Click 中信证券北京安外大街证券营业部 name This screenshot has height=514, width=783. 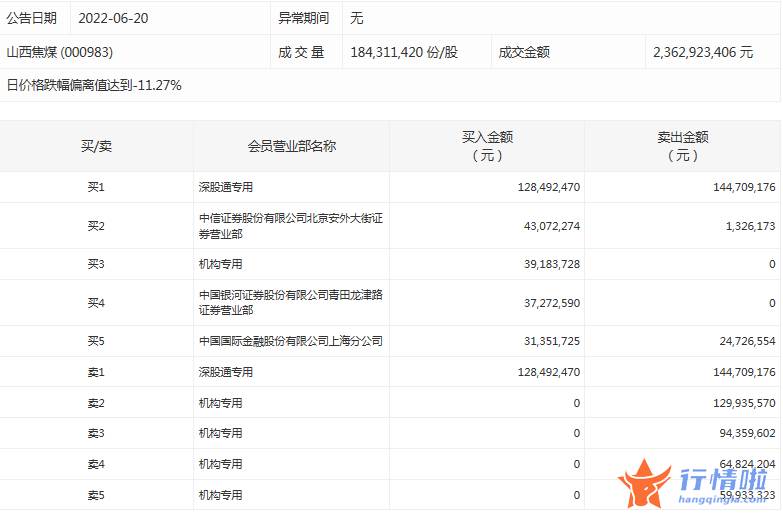point(291,226)
